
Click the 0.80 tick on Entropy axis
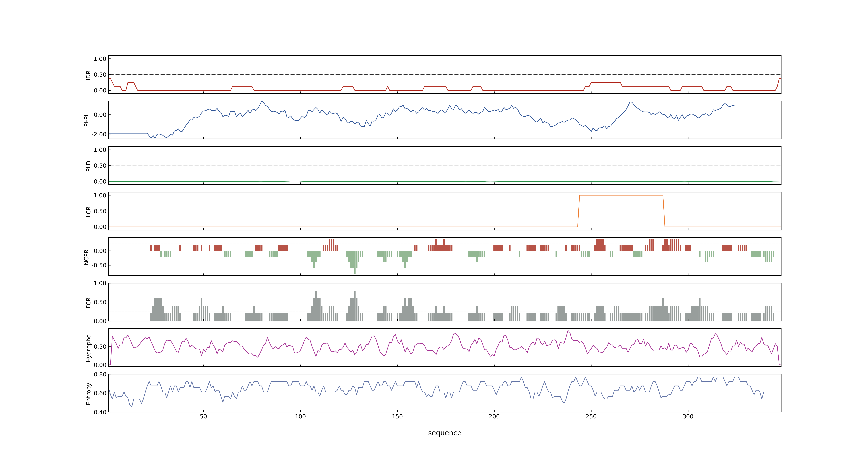point(100,374)
